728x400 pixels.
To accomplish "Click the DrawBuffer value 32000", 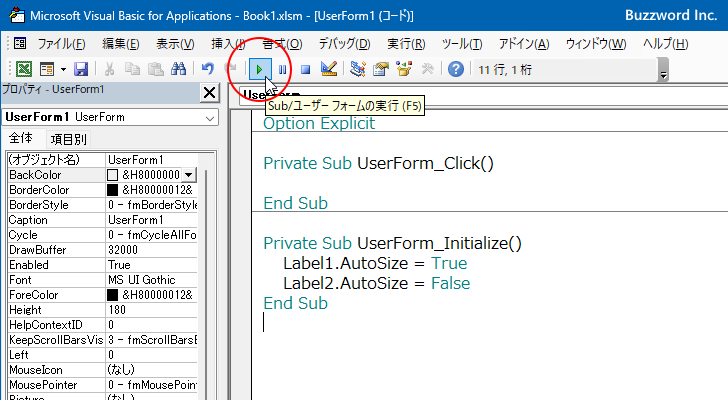I will pyautogui.click(x=151, y=250).
